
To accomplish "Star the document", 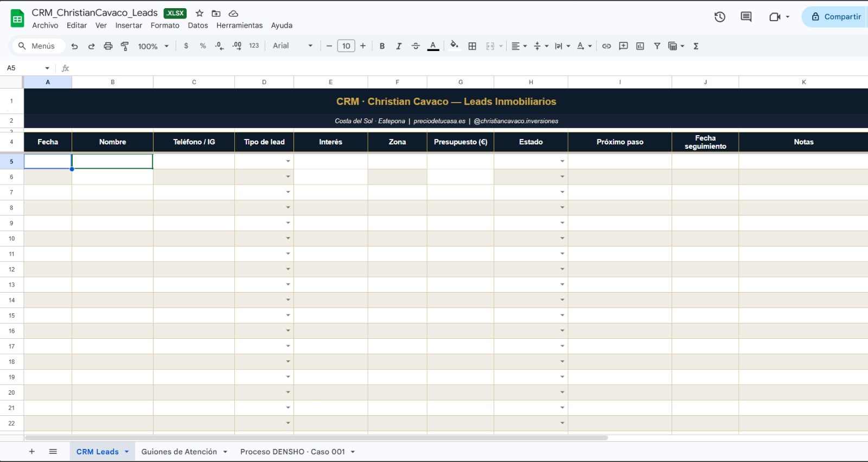I will tap(200, 13).
